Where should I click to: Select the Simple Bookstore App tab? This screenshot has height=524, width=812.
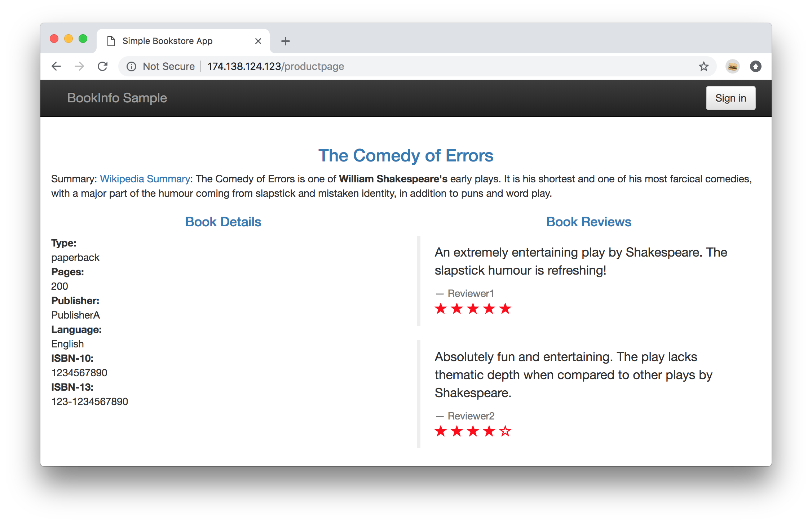168,41
